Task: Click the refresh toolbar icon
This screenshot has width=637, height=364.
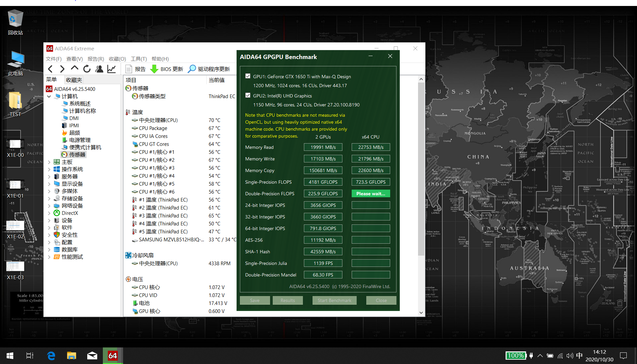Action: coord(87,69)
